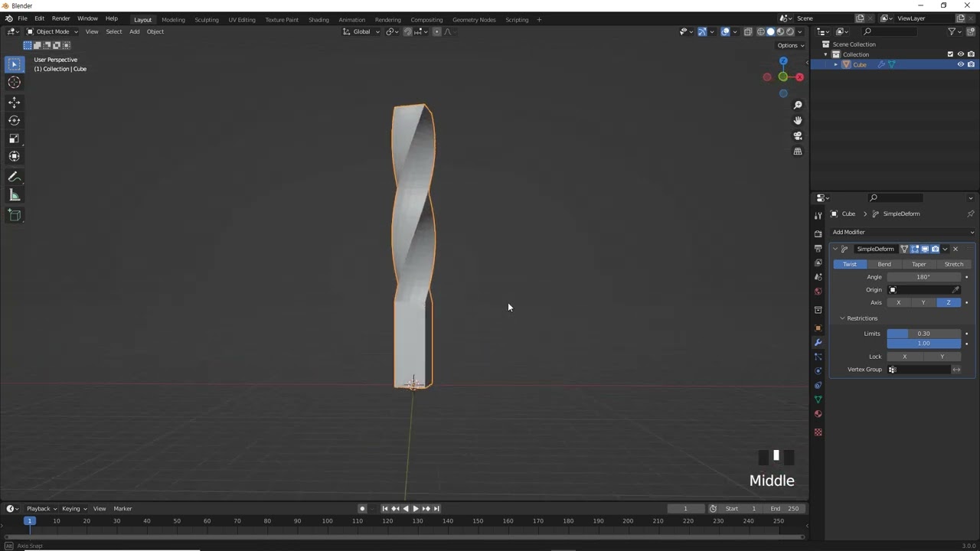Open the Playback dropdown in timeline
Screen dimensions: 980x551
pos(41,508)
